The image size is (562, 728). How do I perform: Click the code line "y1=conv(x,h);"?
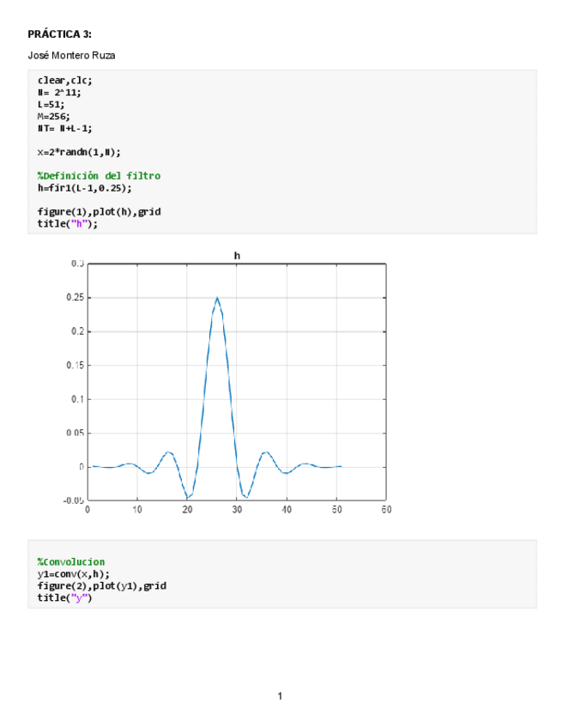tap(73, 573)
